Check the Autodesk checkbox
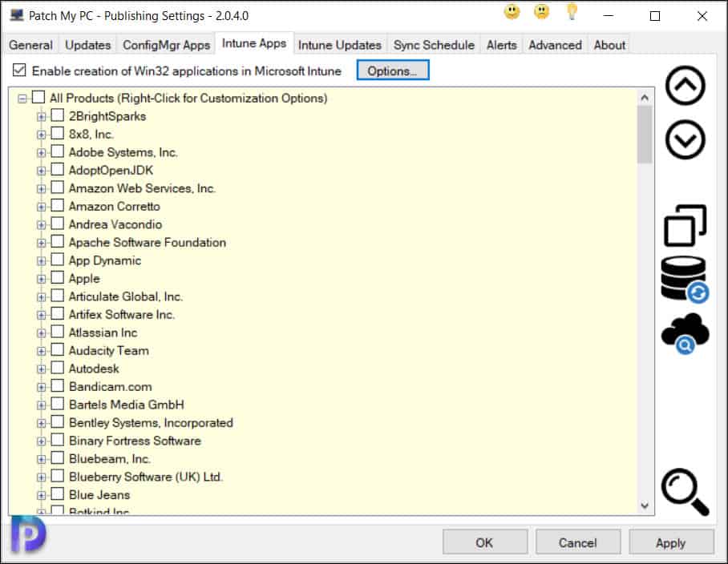The width and height of the screenshot is (728, 564). (x=57, y=368)
